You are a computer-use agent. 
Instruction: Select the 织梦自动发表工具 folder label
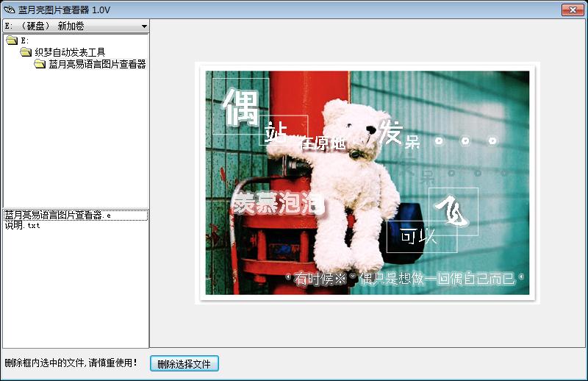click(x=70, y=52)
